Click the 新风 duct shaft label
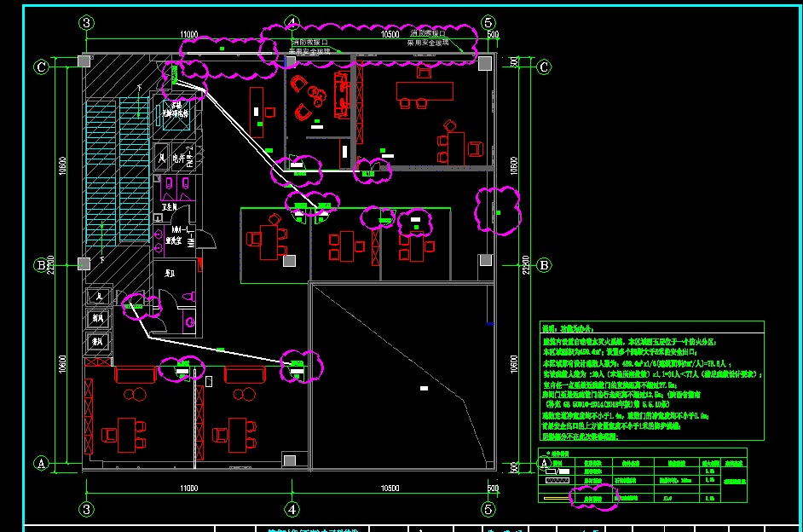 (x=97, y=318)
